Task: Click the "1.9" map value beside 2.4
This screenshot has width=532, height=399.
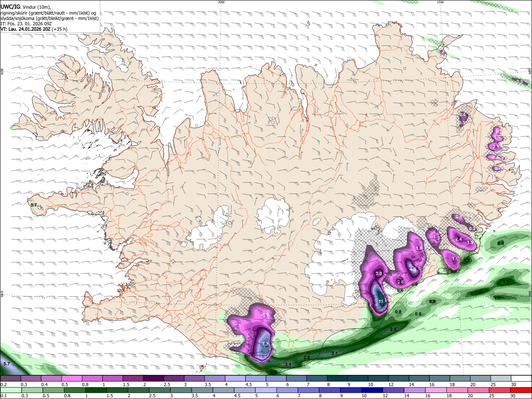Action: coord(470,243)
